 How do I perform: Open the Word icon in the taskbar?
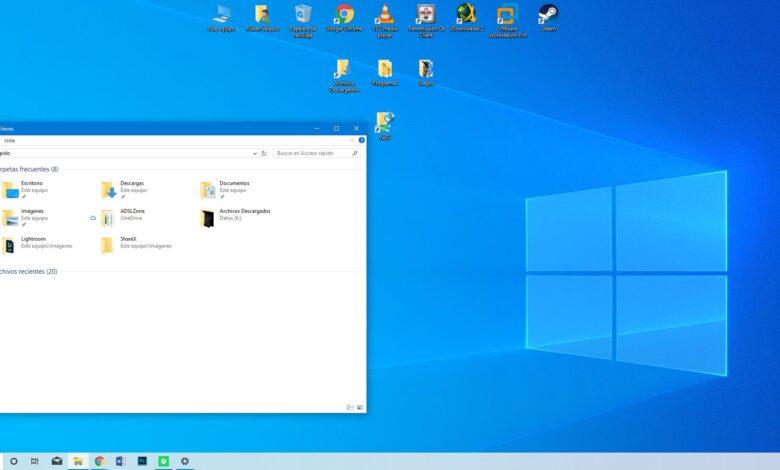[120, 461]
